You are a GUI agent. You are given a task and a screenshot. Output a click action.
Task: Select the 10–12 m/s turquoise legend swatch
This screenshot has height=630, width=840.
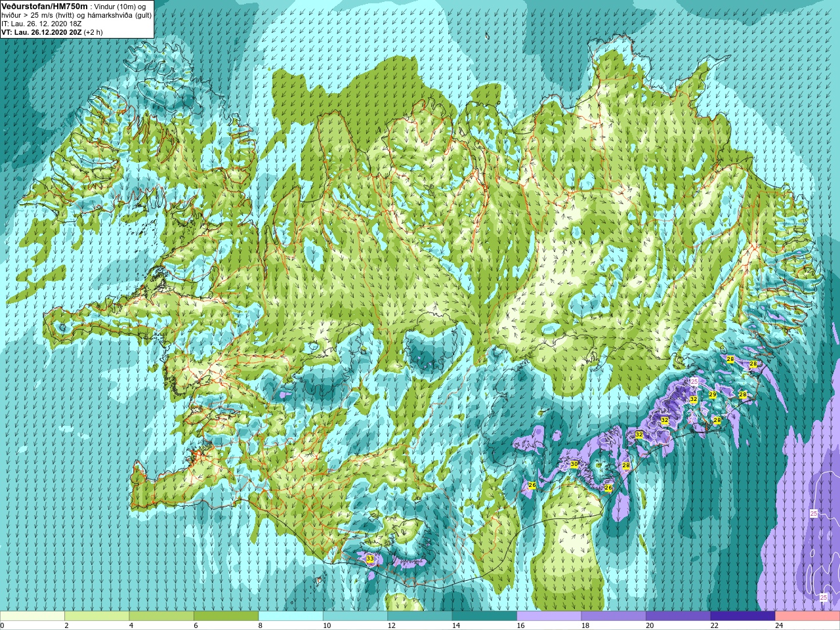point(356,616)
